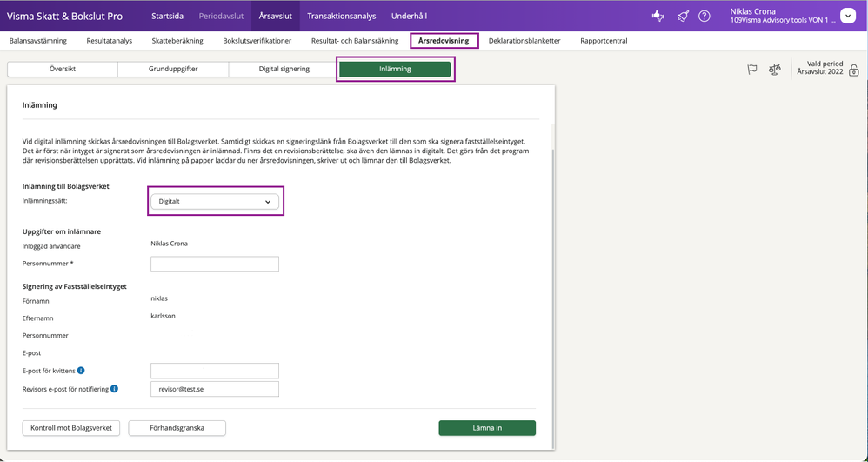The width and height of the screenshot is (868, 462).
Task: Switch to the Deklarationsblanketter tab
Action: click(524, 41)
